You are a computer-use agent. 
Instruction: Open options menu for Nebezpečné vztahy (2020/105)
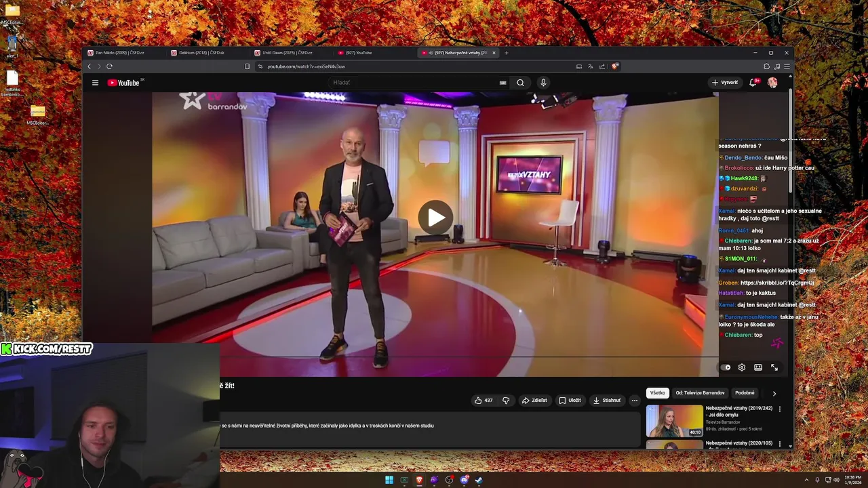(780, 444)
